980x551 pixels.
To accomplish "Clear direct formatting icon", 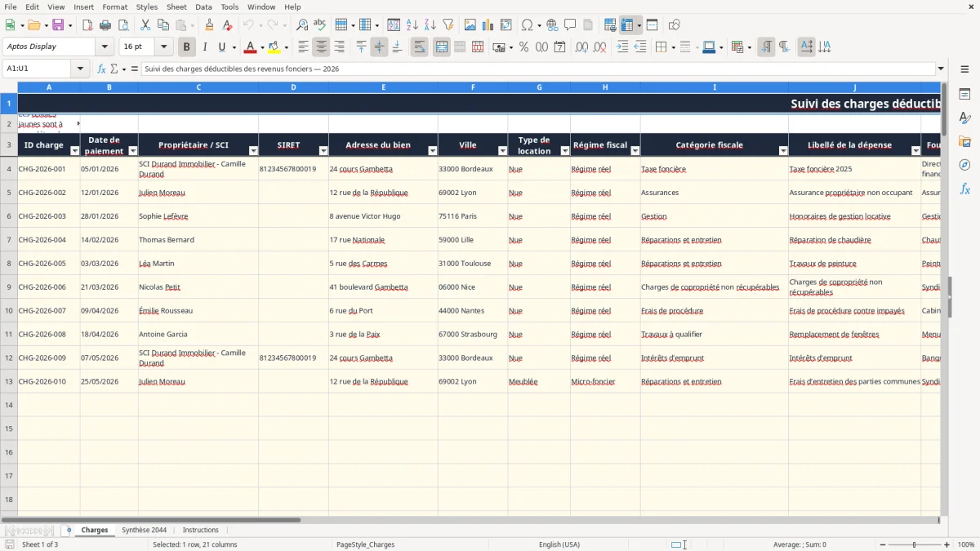I will coord(227,25).
